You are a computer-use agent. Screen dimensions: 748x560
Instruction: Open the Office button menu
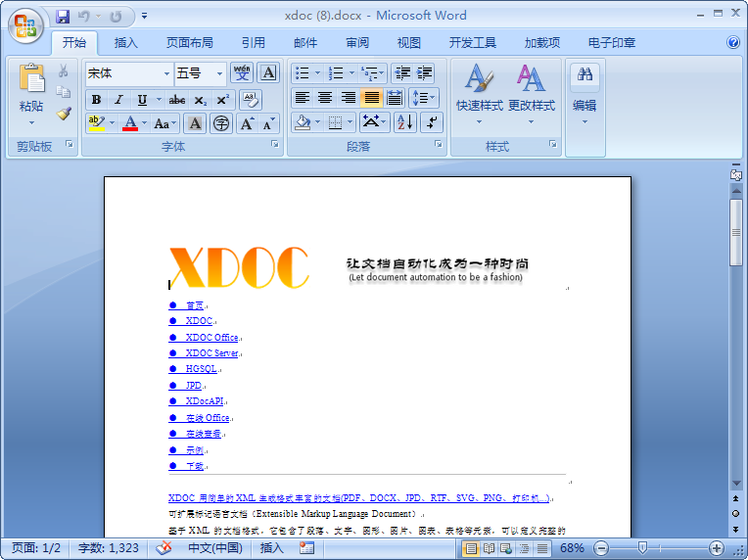click(25, 25)
